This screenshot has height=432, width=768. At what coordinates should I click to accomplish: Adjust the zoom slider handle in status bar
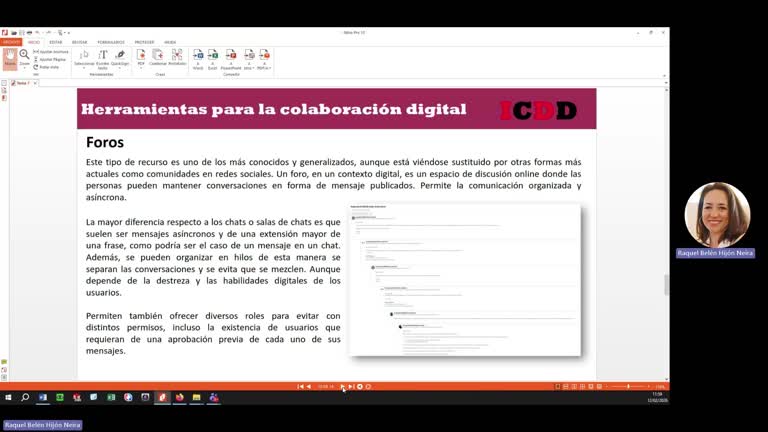[x=628, y=386]
